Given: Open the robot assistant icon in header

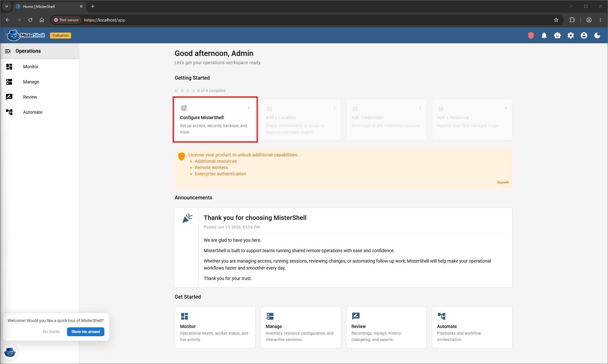Looking at the screenshot, I should pyautogui.click(x=557, y=35).
